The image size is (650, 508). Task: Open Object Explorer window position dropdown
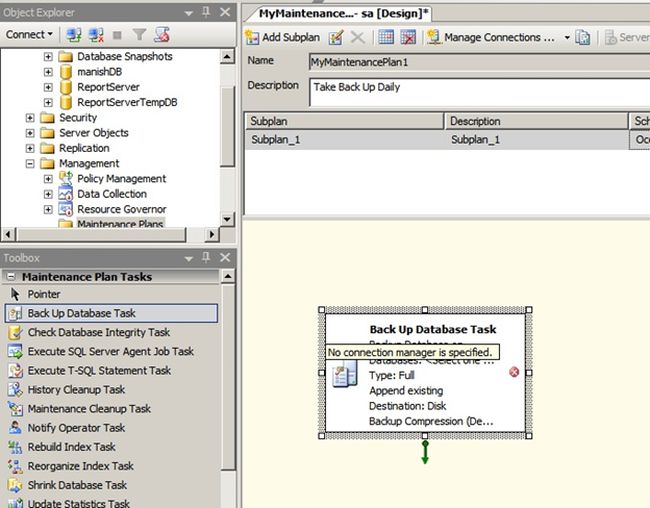(x=189, y=13)
